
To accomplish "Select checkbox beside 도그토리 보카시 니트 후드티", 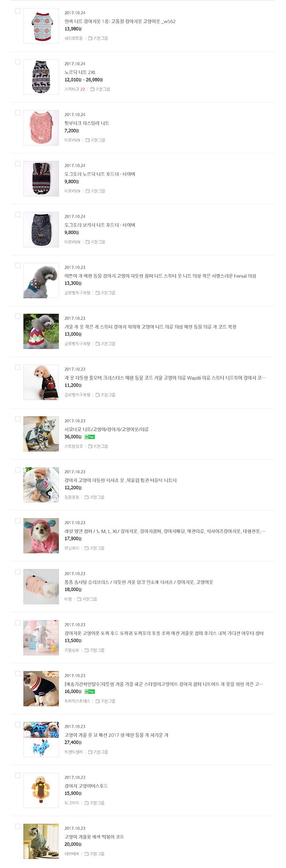I will 17,215.
